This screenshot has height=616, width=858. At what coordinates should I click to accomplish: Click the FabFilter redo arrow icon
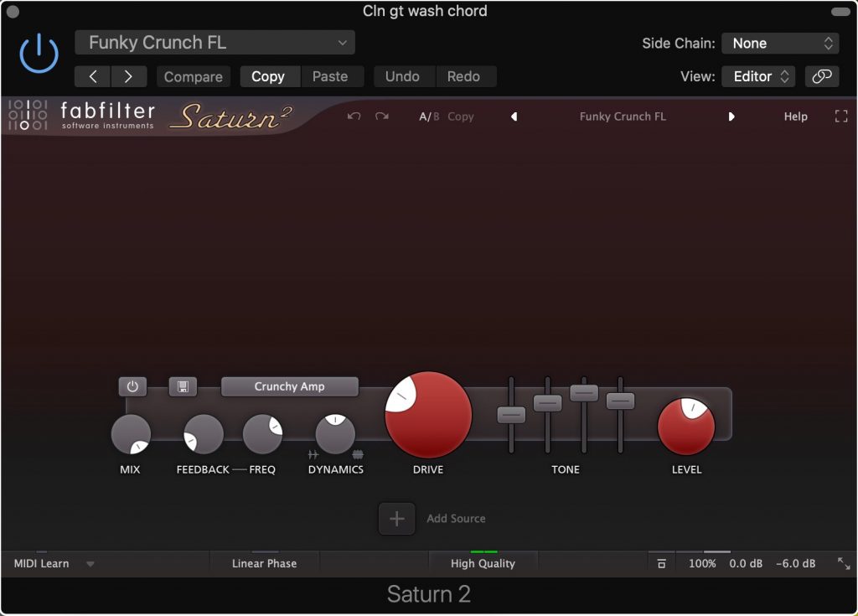382,116
